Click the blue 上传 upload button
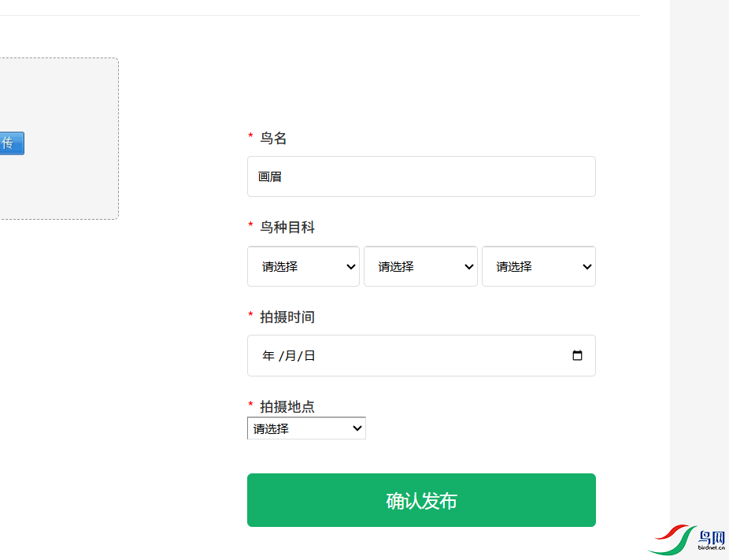 (x=12, y=143)
